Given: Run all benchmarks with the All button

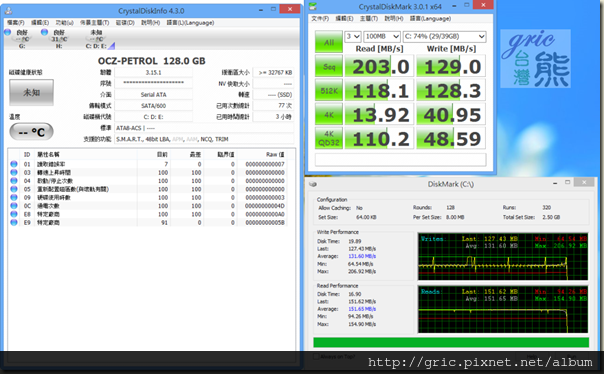Looking at the screenshot, I should tap(329, 42).
